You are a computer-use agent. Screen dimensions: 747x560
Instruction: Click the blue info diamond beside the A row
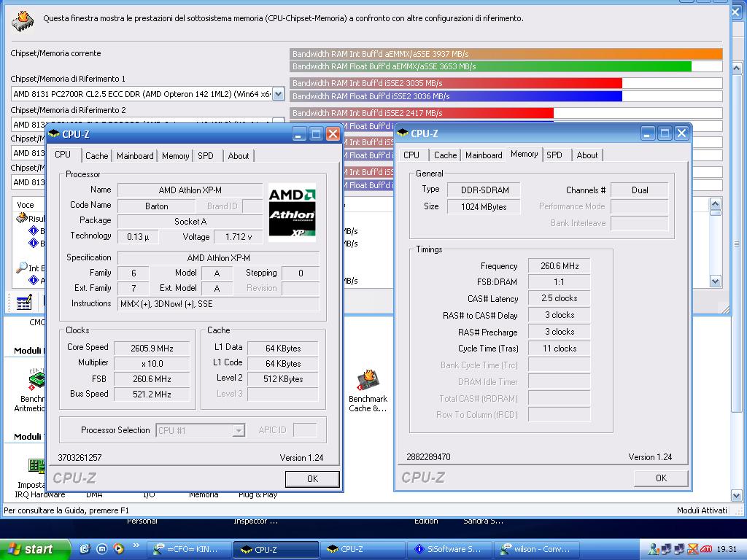(34, 280)
